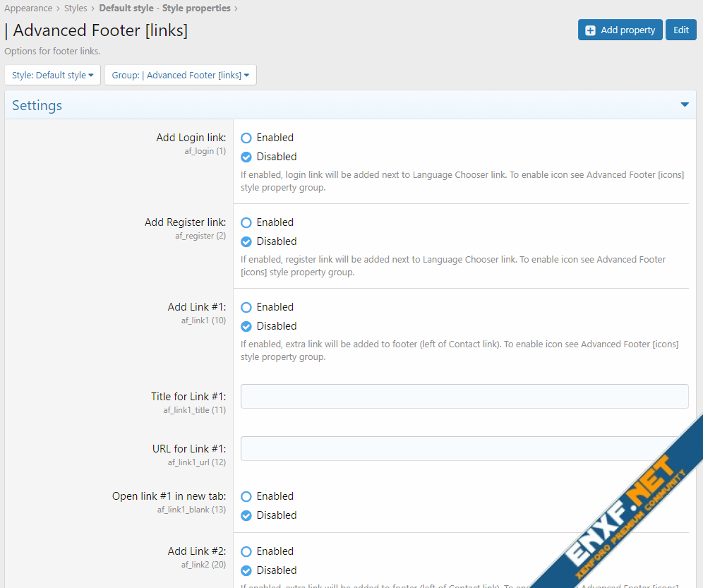Screen dimensions: 703x588
Task: Focus the Title for Link #1 field
Action: [464, 396]
